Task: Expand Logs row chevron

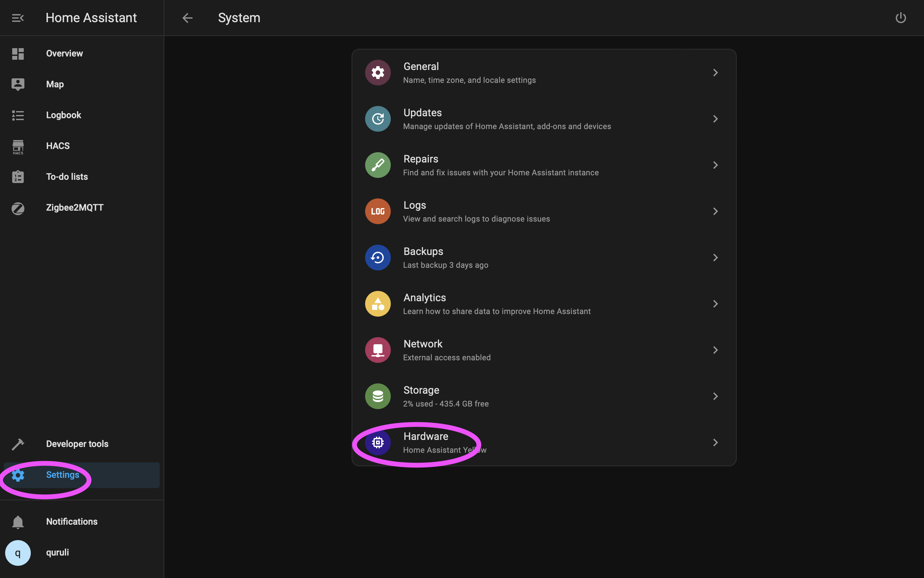Action: 715,211
